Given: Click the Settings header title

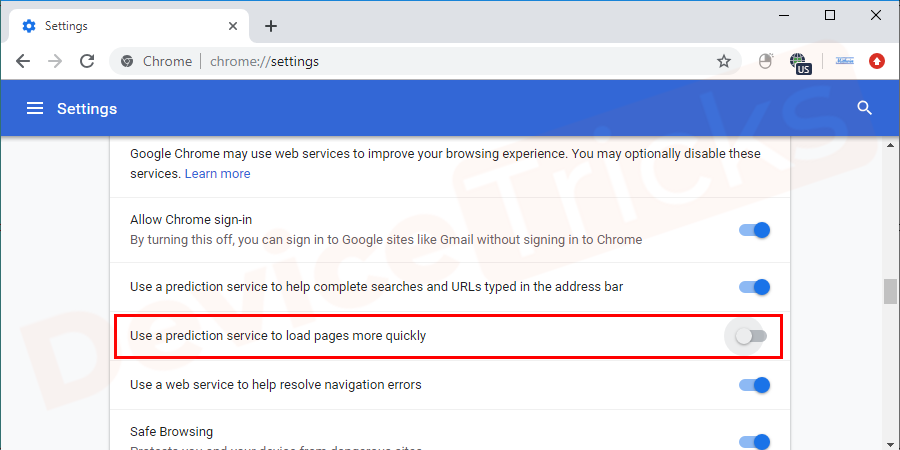Looking at the screenshot, I should click(x=87, y=108).
